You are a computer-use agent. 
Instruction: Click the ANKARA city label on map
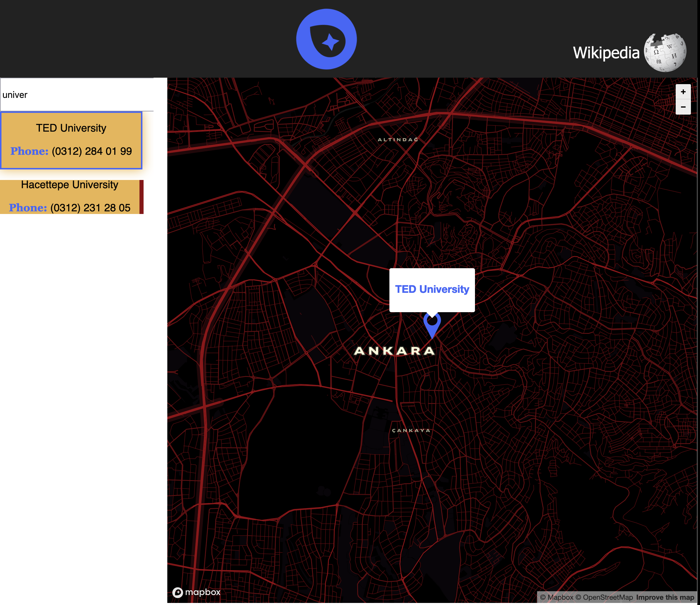click(x=394, y=351)
